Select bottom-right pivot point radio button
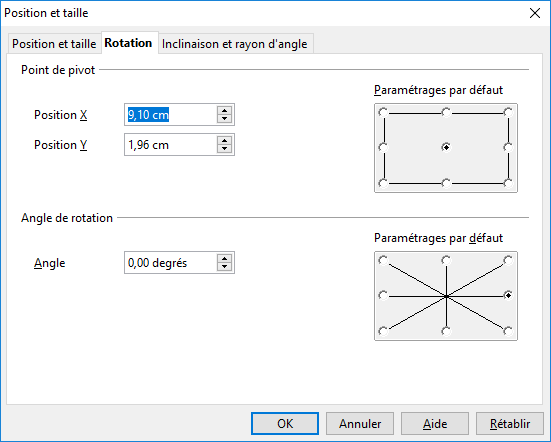Screen dimensions: 551x442 tap(508, 183)
